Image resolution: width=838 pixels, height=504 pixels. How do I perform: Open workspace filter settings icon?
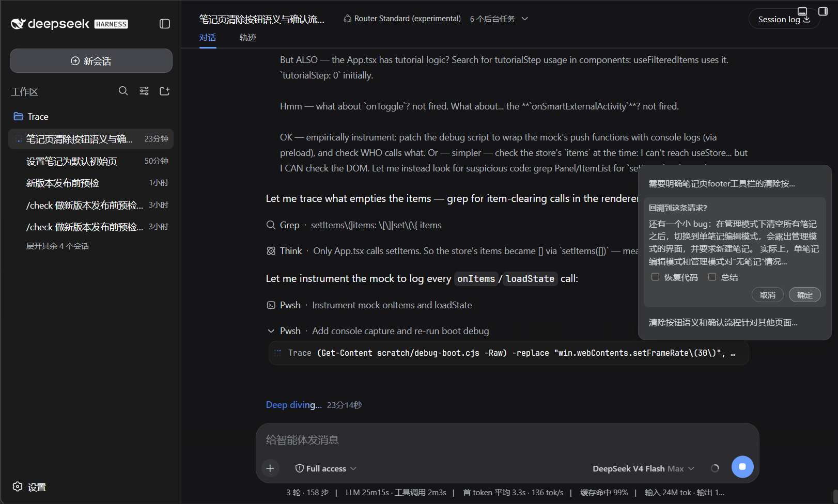[144, 91]
